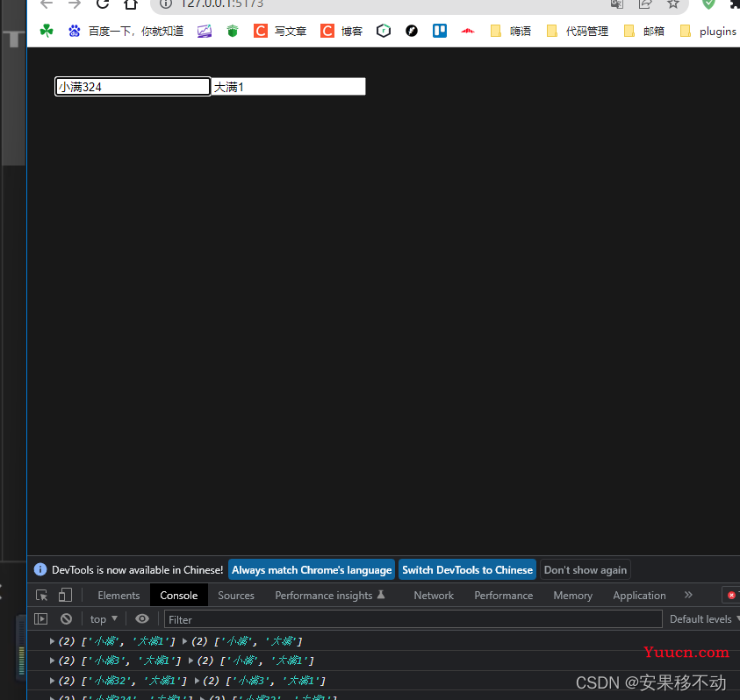
Task: Open the Performance tab
Action: click(x=504, y=596)
